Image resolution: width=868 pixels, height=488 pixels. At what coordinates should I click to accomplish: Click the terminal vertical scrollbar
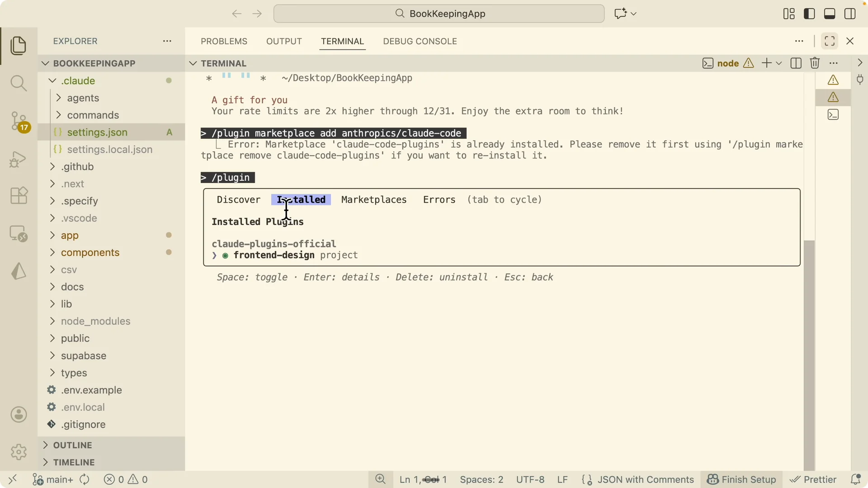pos(809,355)
